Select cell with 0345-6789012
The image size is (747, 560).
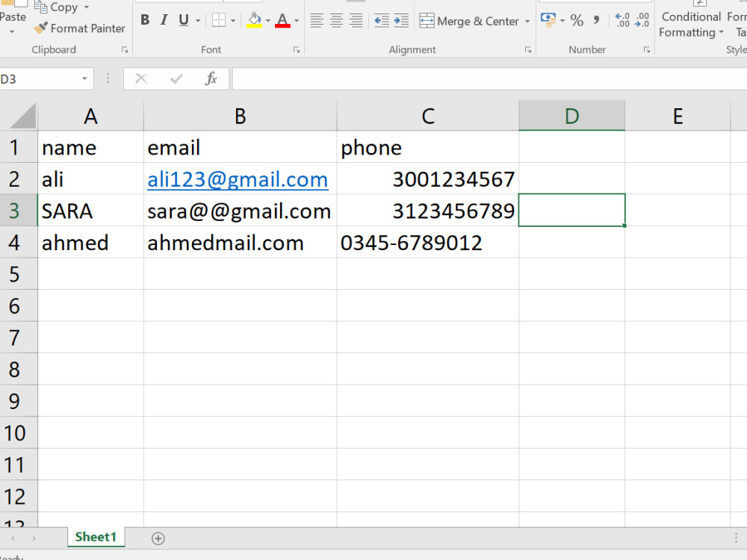pos(428,243)
